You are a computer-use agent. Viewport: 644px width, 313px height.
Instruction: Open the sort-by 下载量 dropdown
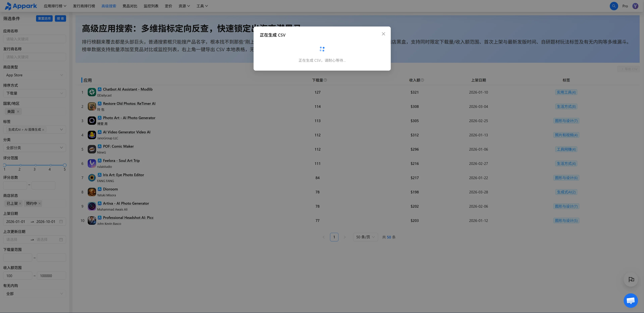(x=35, y=93)
